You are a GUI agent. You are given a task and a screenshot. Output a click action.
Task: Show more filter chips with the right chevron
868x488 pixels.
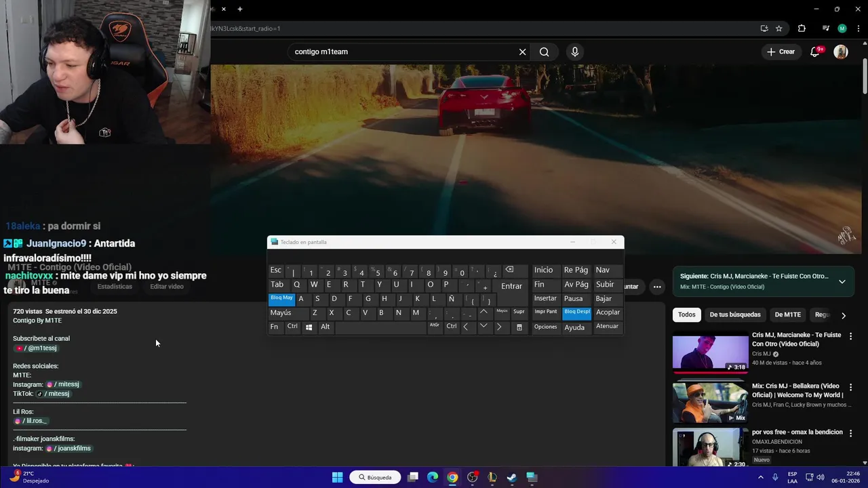[x=843, y=315]
